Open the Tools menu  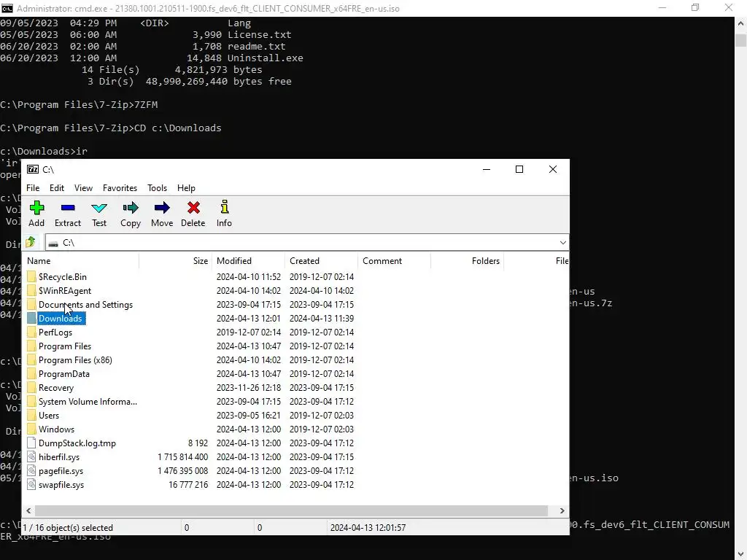(158, 188)
